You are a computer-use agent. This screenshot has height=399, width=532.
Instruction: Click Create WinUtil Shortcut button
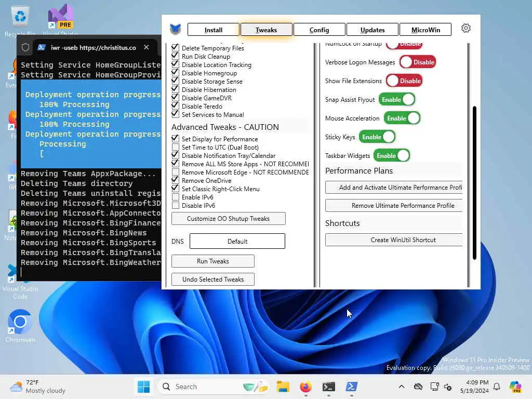coord(394,240)
